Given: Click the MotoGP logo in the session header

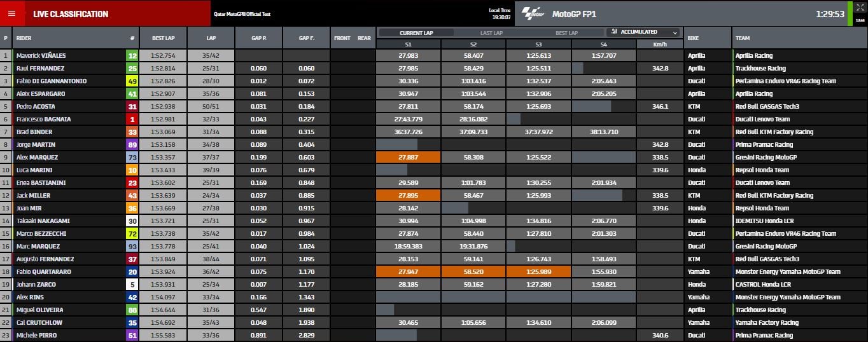Looking at the screenshot, I should point(533,13).
